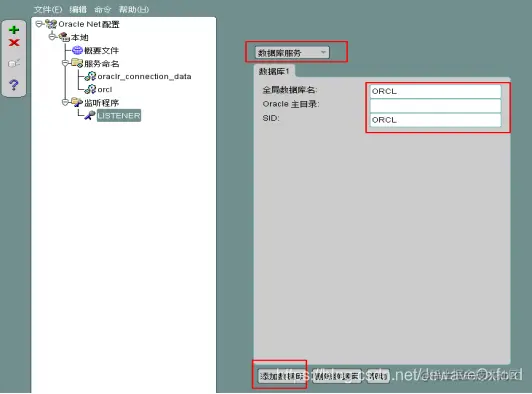Click the 本地 computer icon in tree
532x394 pixels.
[x=64, y=37]
